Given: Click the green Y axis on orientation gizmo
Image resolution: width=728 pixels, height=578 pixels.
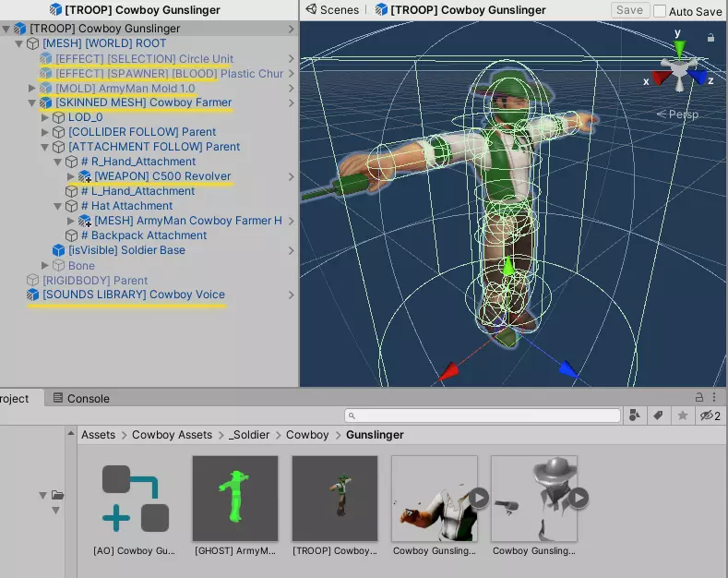Looking at the screenshot, I should coord(679,48).
